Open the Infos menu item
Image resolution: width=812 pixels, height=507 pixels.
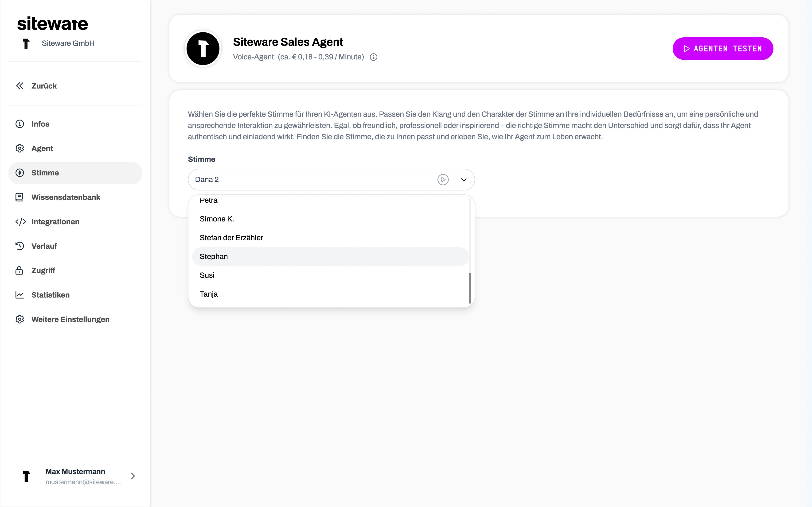(75, 124)
